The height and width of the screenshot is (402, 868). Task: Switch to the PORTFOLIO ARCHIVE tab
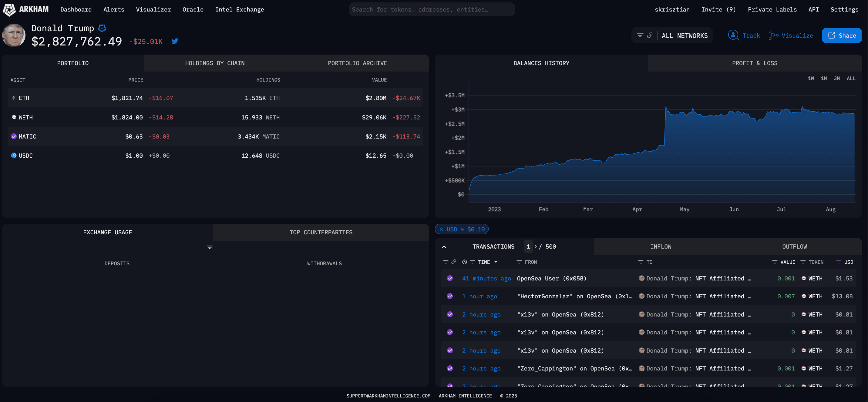(x=357, y=63)
